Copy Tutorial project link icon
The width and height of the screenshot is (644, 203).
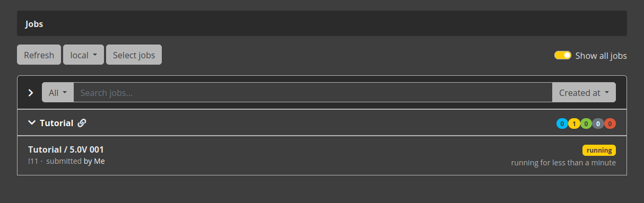click(x=82, y=123)
